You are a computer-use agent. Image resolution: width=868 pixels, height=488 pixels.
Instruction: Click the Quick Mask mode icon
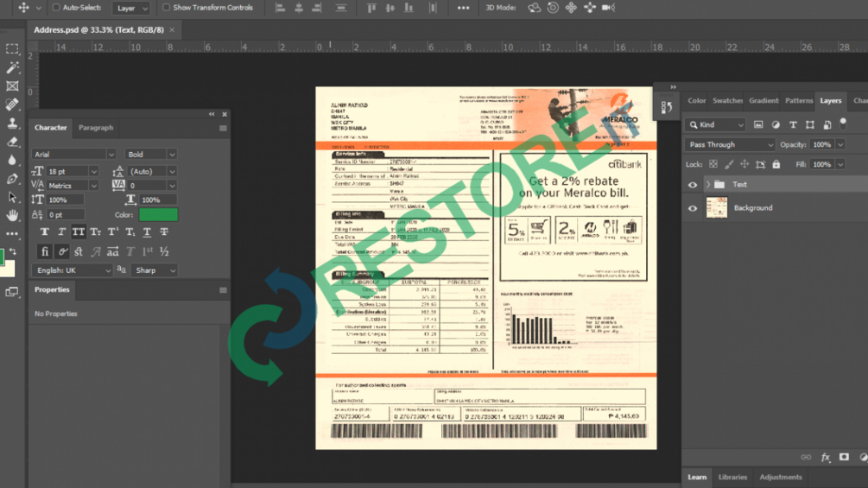(11, 292)
